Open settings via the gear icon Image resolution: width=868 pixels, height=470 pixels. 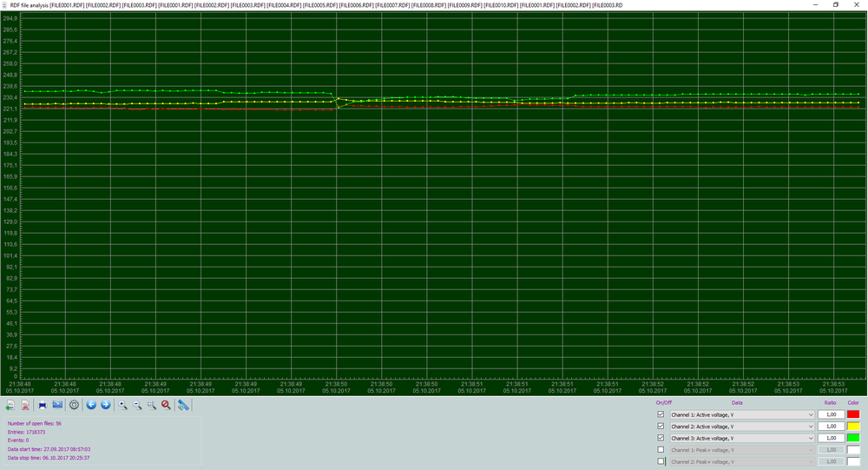pyautogui.click(x=74, y=405)
